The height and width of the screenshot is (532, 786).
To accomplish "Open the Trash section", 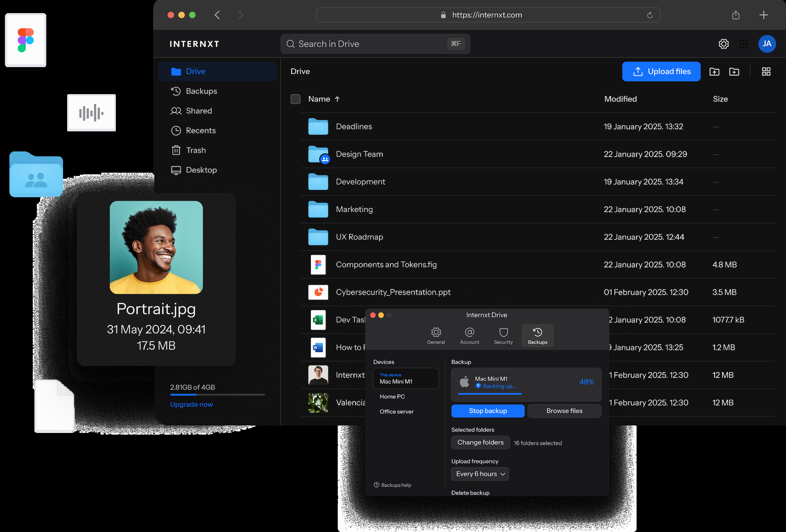I will click(196, 150).
